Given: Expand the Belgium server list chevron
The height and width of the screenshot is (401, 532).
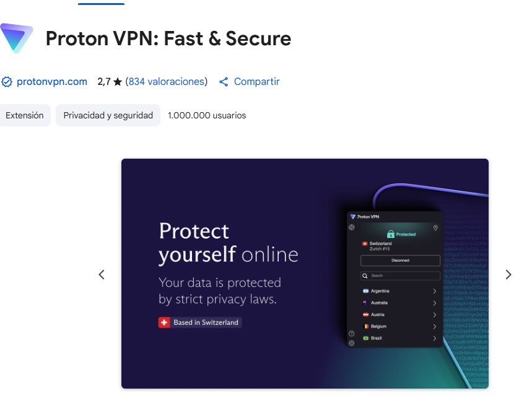Looking at the screenshot, I should click(435, 327).
